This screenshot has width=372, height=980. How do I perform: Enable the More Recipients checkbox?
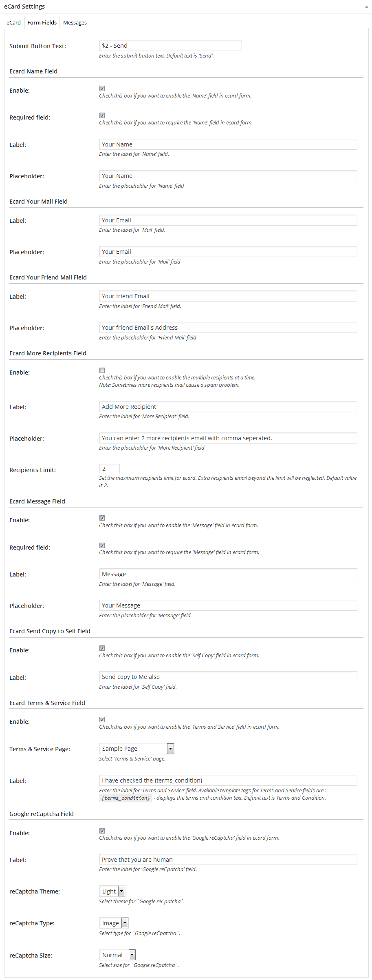click(x=102, y=370)
